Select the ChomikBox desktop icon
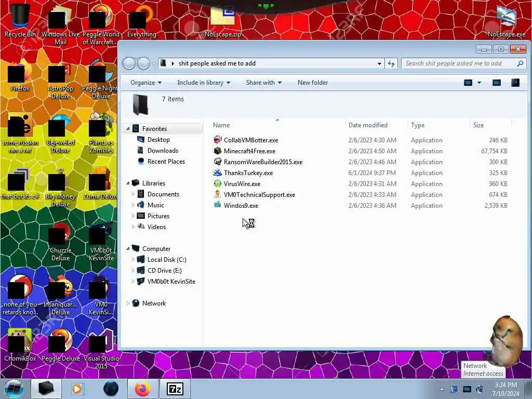 [x=20, y=344]
